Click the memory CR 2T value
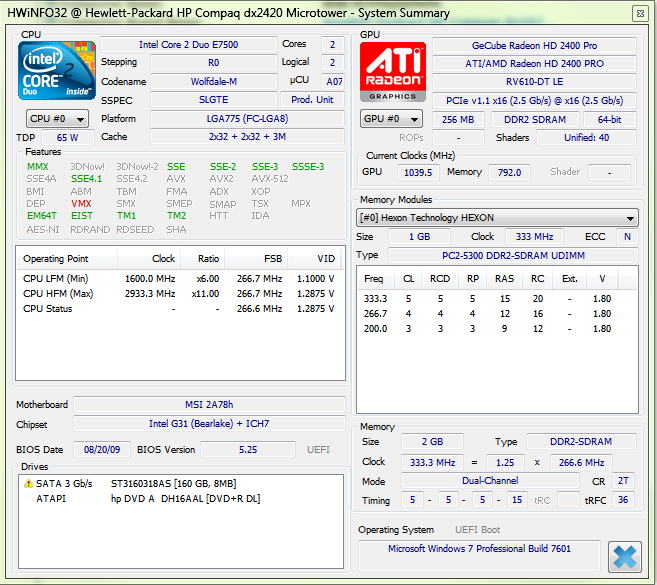 pos(623,481)
